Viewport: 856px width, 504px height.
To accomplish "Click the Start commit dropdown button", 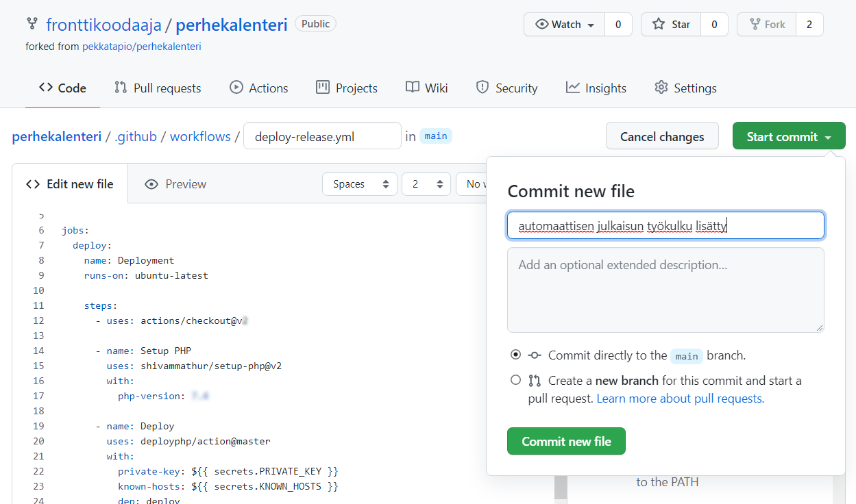I will coord(789,136).
